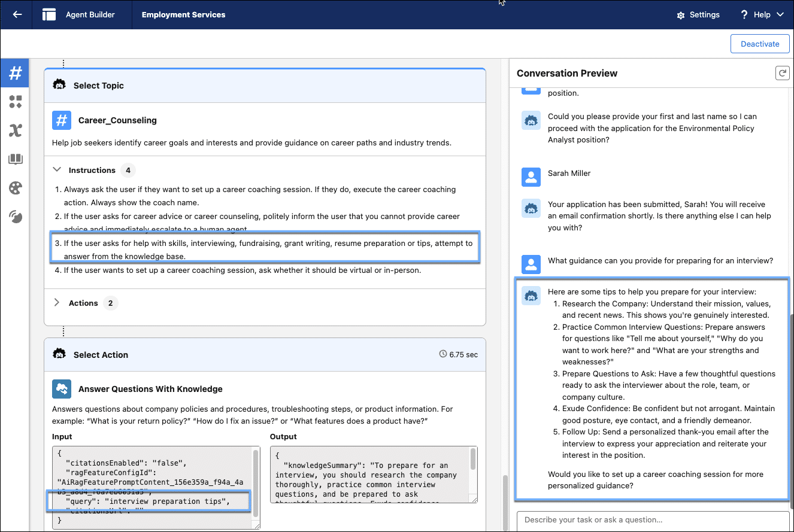
Task: Click the Select Topic agent icon
Action: point(59,85)
